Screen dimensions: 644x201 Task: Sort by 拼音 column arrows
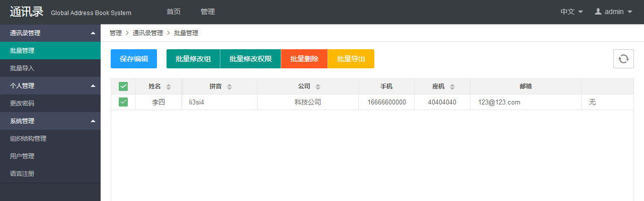(x=229, y=87)
